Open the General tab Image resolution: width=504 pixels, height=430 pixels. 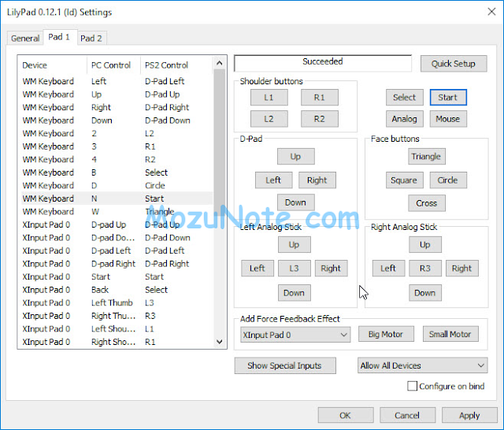(25, 38)
